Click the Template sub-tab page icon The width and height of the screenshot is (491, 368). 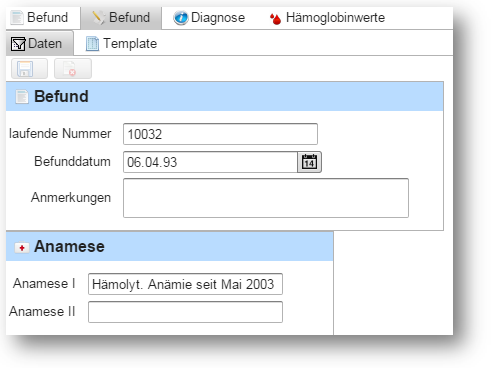pyautogui.click(x=92, y=44)
